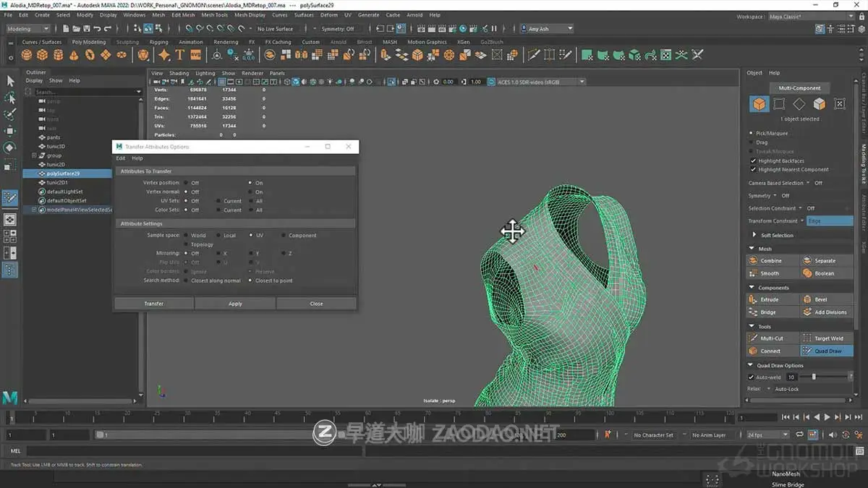The width and height of the screenshot is (868, 488).
Task: Open the Edit menu in Transfer Attributes Options
Action: 120,158
